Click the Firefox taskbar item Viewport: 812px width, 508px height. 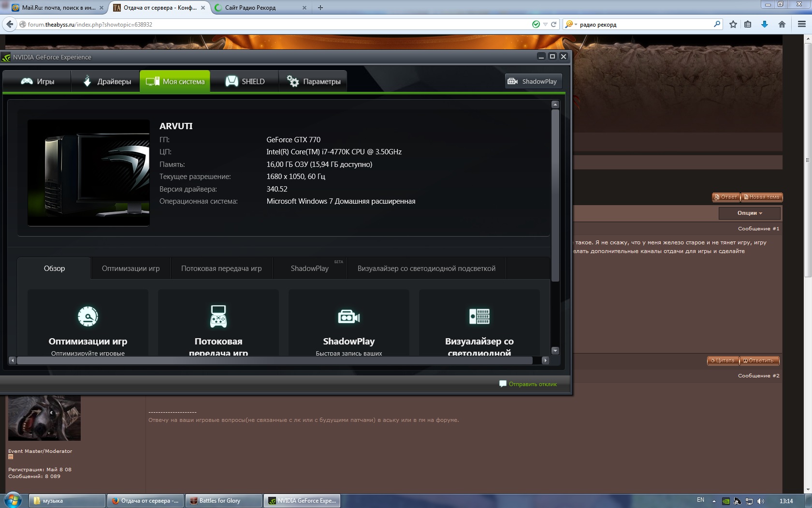(x=145, y=501)
